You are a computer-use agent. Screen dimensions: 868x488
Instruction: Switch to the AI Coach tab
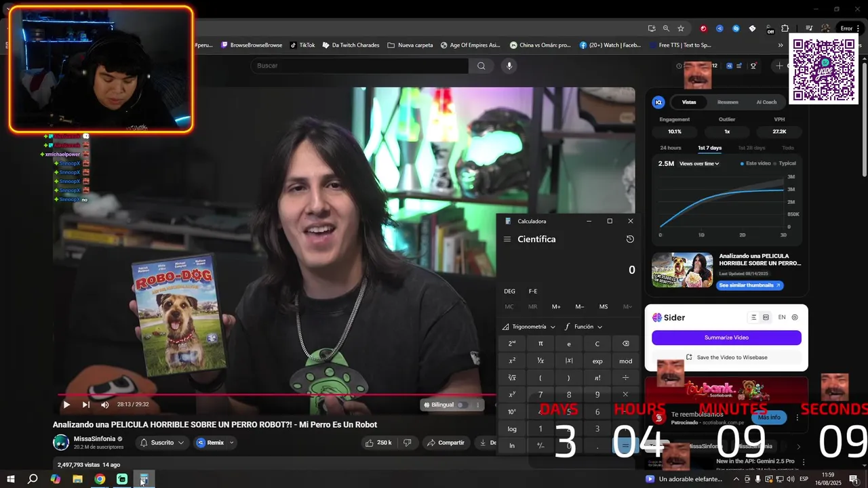(x=766, y=102)
